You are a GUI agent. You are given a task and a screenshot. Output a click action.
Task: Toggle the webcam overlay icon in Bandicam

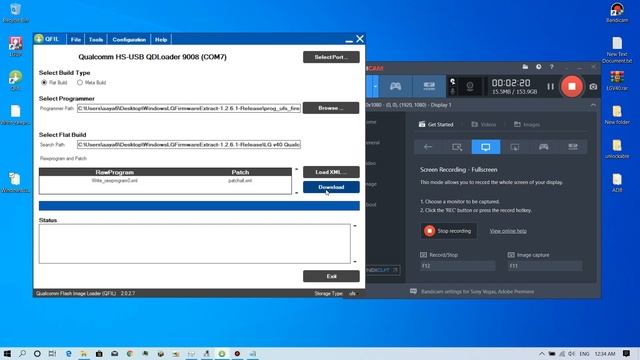470,87
